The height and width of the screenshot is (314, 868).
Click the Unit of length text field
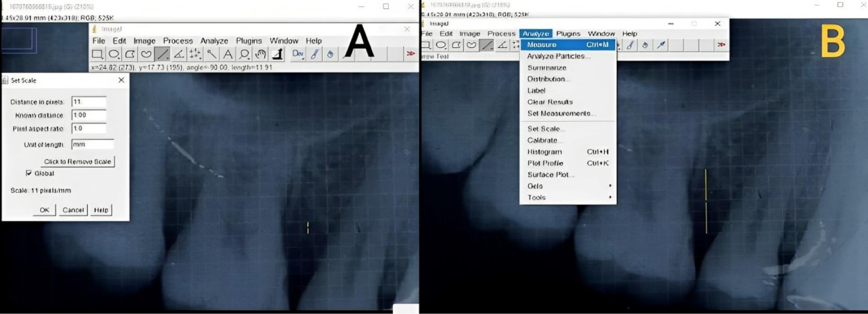pyautogui.click(x=93, y=145)
